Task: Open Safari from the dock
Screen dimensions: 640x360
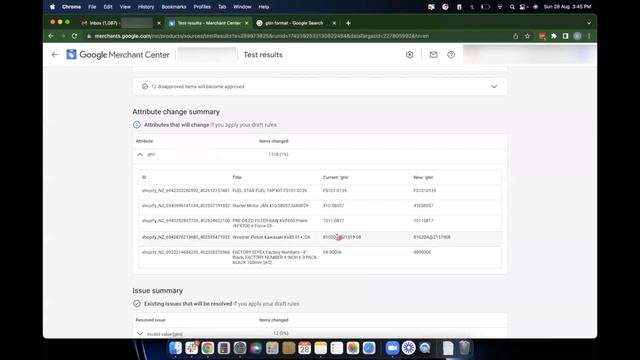Action: point(369,348)
